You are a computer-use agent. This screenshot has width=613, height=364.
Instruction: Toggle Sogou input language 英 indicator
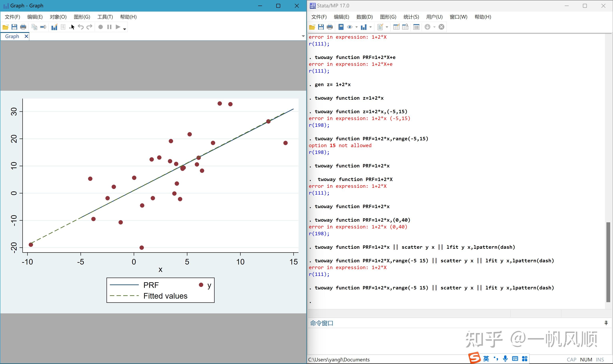(x=486, y=359)
